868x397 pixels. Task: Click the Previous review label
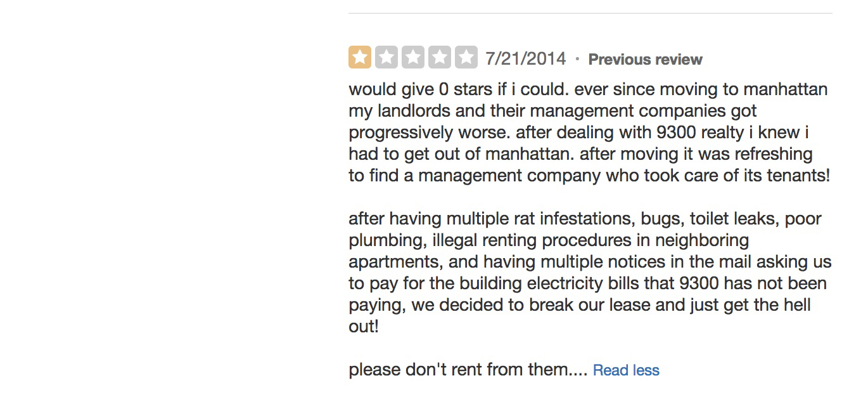[645, 60]
